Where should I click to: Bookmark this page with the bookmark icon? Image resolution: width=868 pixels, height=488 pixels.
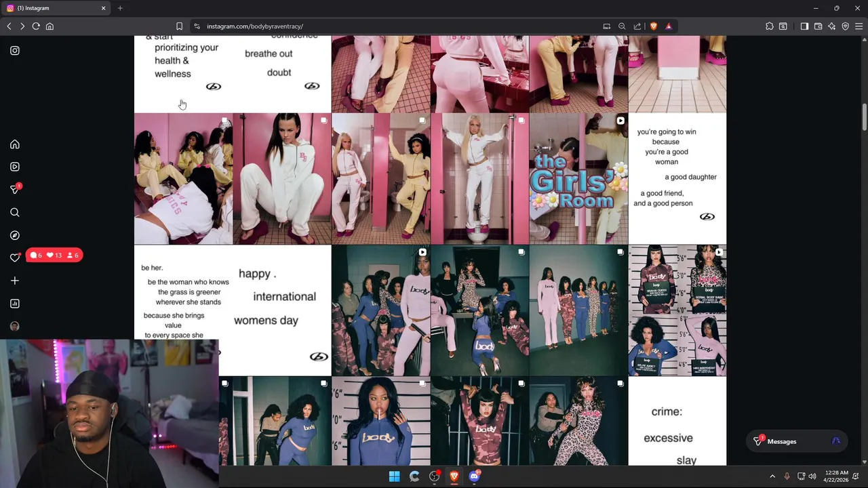179,26
